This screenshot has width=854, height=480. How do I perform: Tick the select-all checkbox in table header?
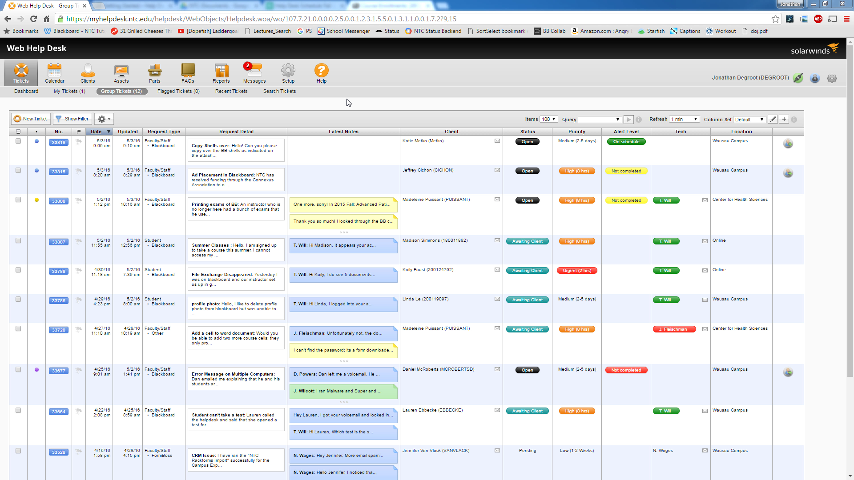pos(18,131)
